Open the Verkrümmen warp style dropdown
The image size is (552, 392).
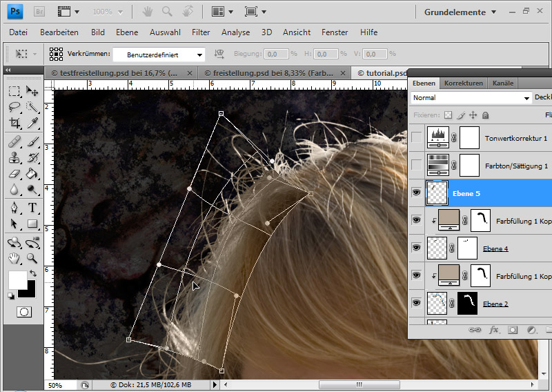pyautogui.click(x=159, y=54)
